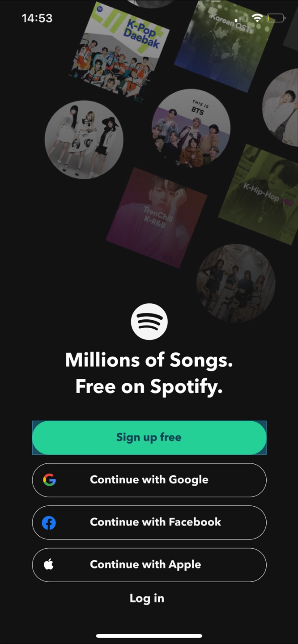Screen dimensions: 298x644
Task: Select Continue with Facebook
Action: [x=149, y=522]
